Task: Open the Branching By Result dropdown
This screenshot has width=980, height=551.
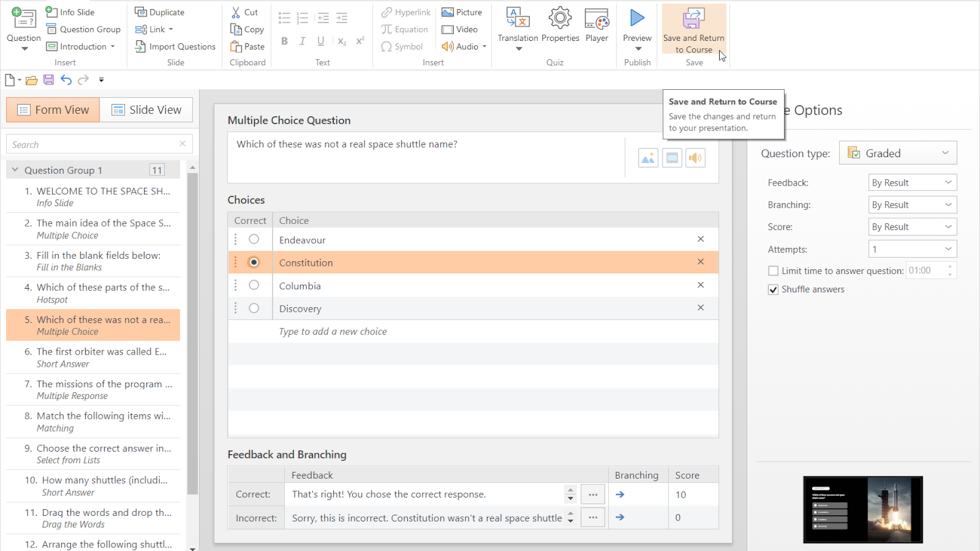Action: 912,205
